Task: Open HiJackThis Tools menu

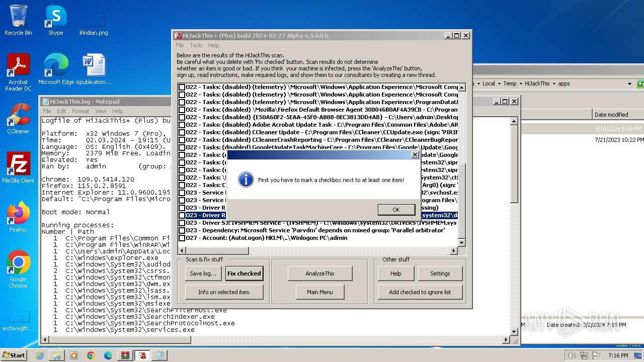Action: click(x=196, y=45)
